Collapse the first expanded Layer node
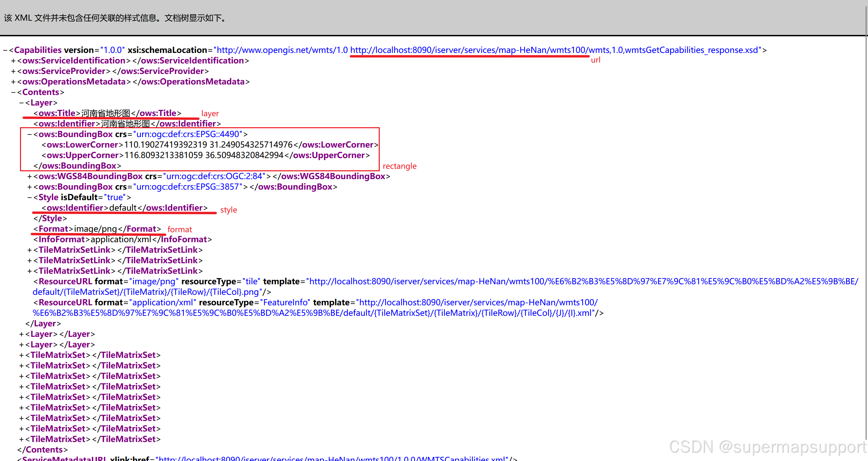Viewport: 868px width, 461px height. (21, 103)
